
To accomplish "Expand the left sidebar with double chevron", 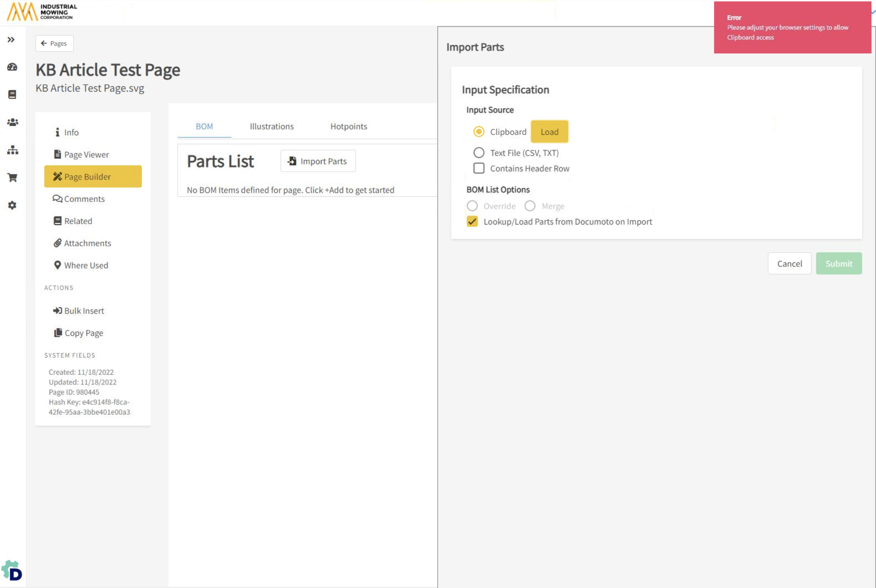I will click(x=11, y=40).
